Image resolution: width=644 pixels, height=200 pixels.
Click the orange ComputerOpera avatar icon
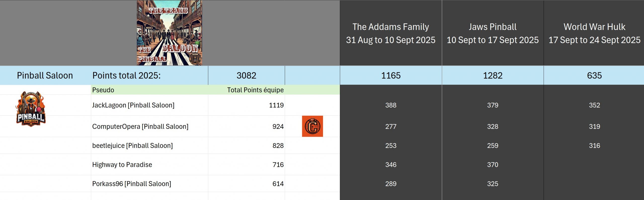(x=312, y=126)
